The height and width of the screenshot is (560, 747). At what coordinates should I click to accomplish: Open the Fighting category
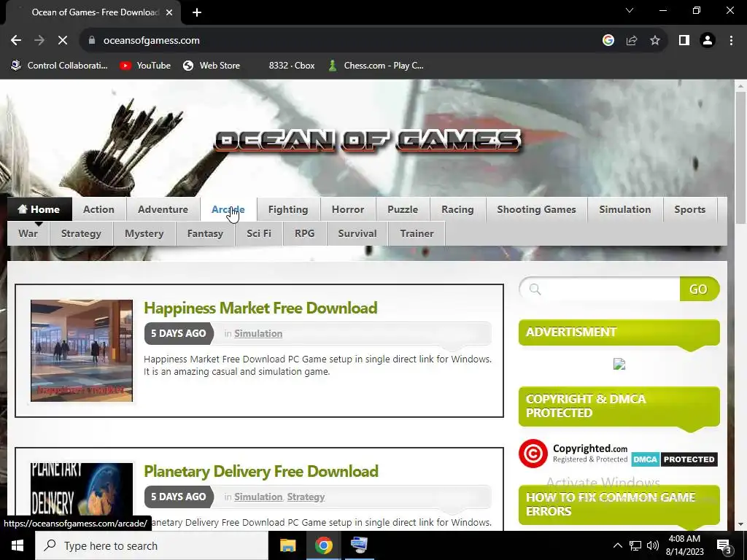coord(288,209)
